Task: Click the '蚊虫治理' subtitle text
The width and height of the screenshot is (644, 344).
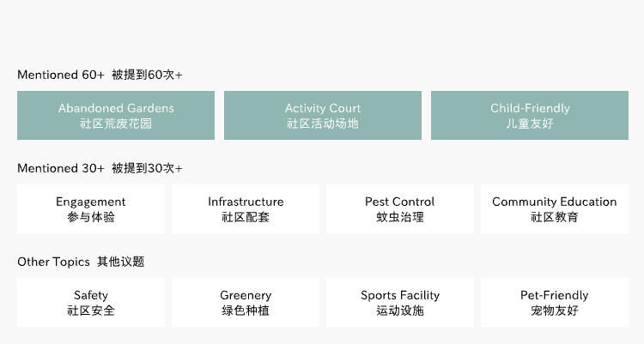Action: [x=400, y=217]
